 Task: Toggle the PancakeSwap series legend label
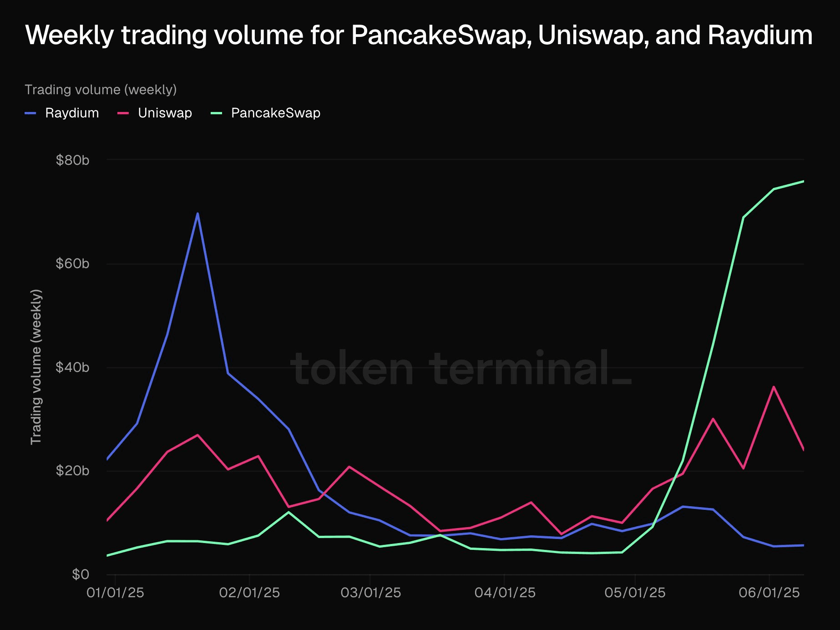click(x=276, y=113)
